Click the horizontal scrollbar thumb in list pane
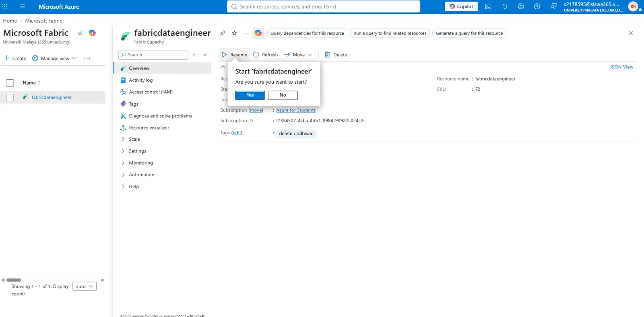The height and width of the screenshot is (317, 644). pyautogui.click(x=14, y=280)
